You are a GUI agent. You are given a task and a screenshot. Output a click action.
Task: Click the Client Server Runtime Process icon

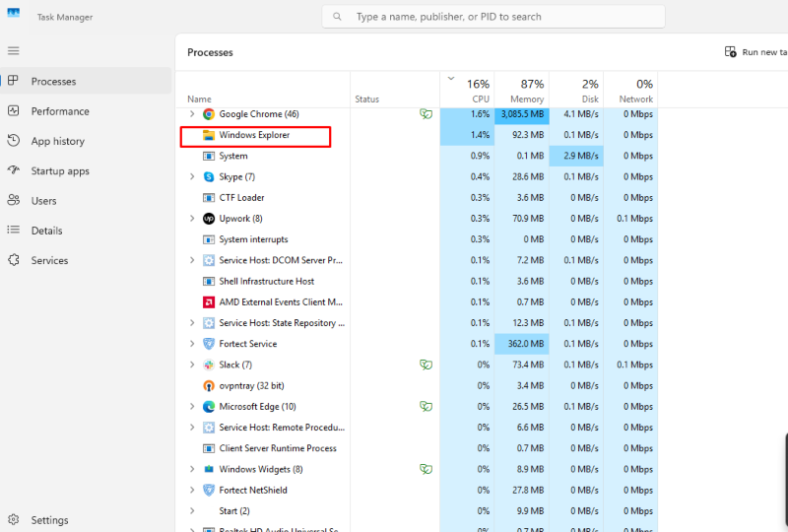click(x=209, y=448)
